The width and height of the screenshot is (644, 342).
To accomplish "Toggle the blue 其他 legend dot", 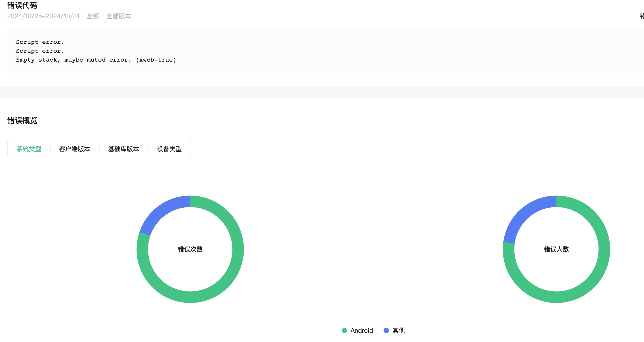I will (386, 330).
